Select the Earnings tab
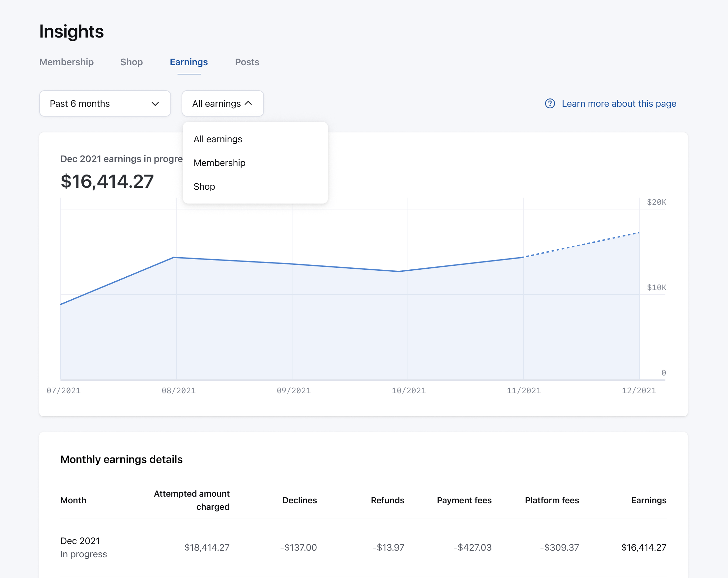The image size is (728, 578). pyautogui.click(x=189, y=62)
